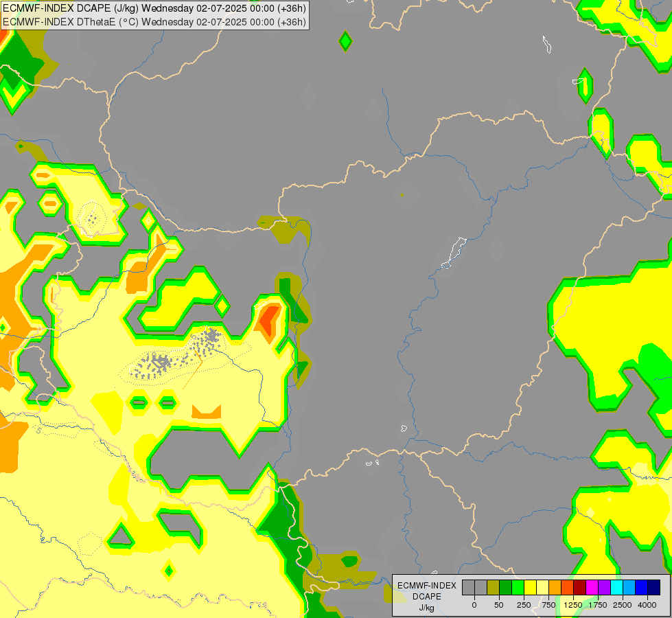Click the navy legend swatch

pos(654,588)
